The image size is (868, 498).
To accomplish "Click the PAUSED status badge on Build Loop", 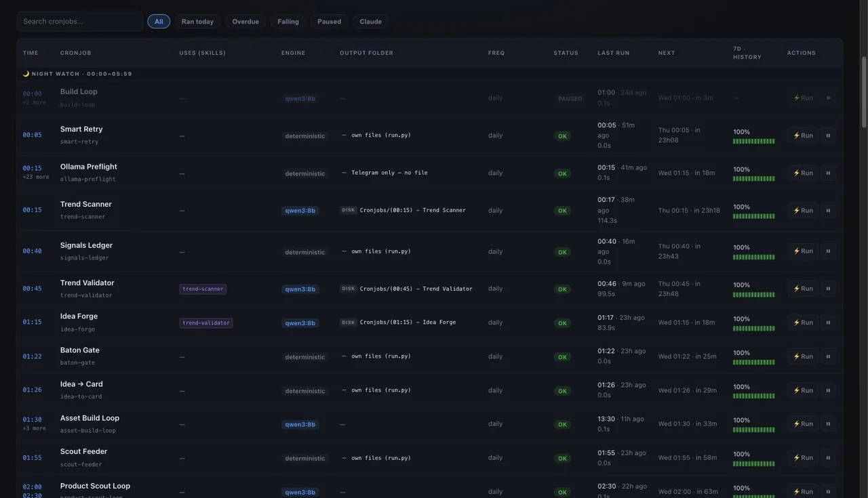I will [x=570, y=98].
